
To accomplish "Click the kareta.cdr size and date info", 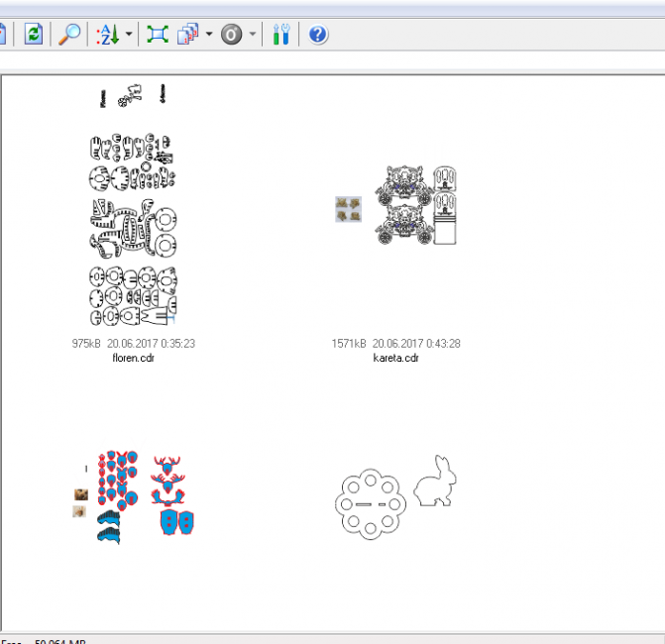I will (x=395, y=344).
